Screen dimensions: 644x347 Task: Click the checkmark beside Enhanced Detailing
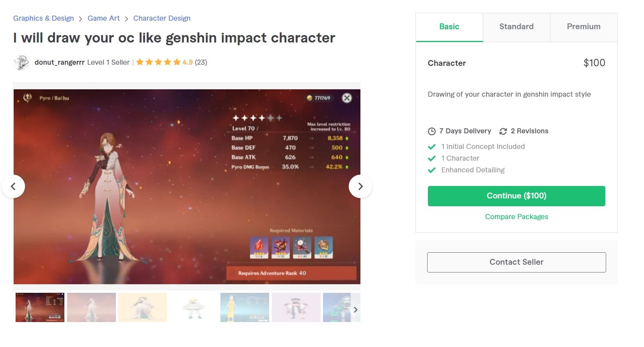(432, 170)
